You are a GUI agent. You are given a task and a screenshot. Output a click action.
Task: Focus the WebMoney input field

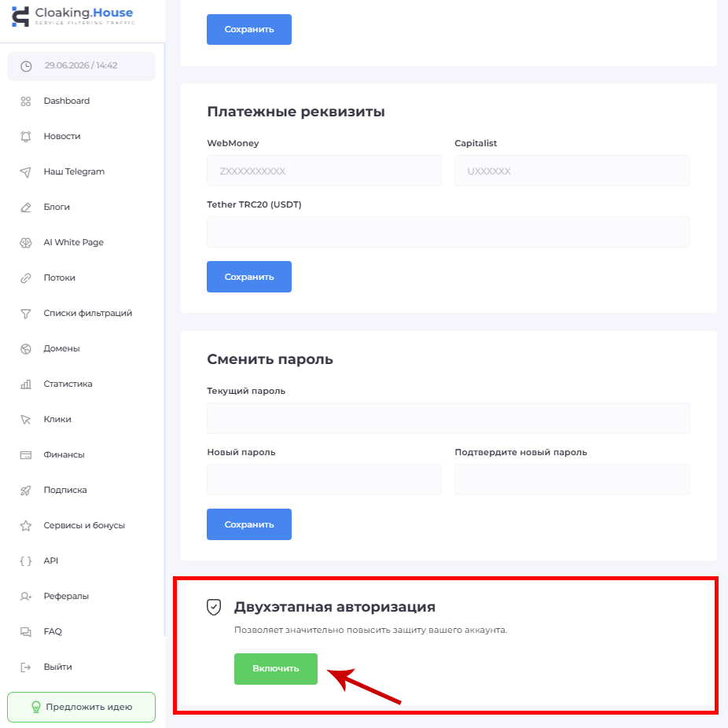pyautogui.click(x=325, y=171)
